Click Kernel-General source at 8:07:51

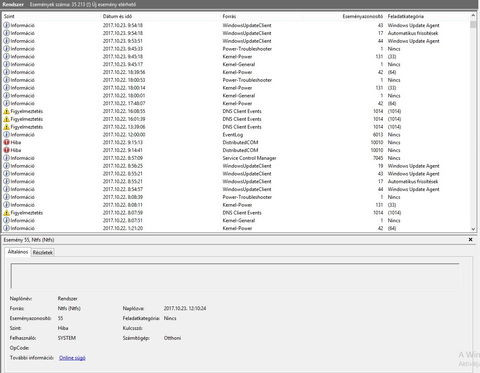pos(239,220)
